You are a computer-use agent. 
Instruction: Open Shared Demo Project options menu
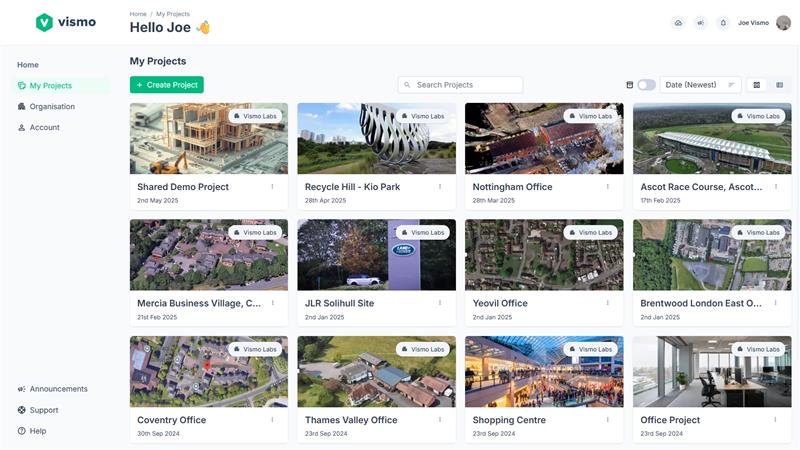pos(272,187)
